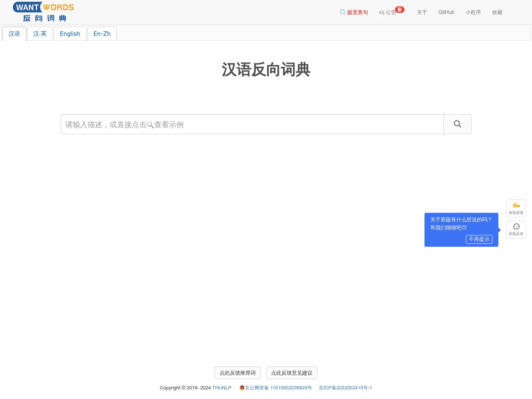Click the magnifier search button
532x399 pixels.
pos(457,124)
